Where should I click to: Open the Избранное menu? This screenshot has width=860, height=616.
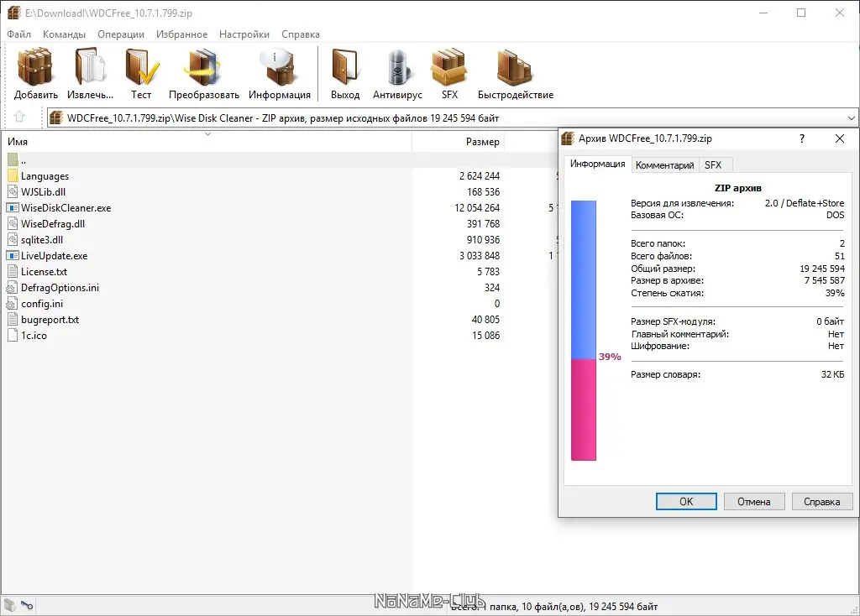(181, 34)
